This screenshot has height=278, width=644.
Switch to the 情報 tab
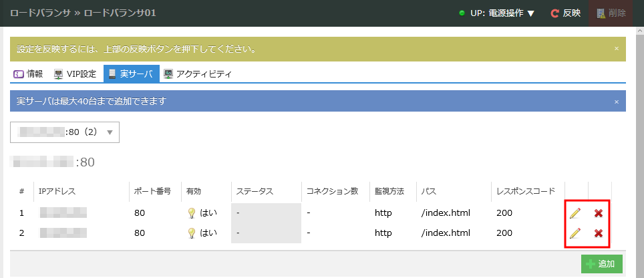(29, 74)
